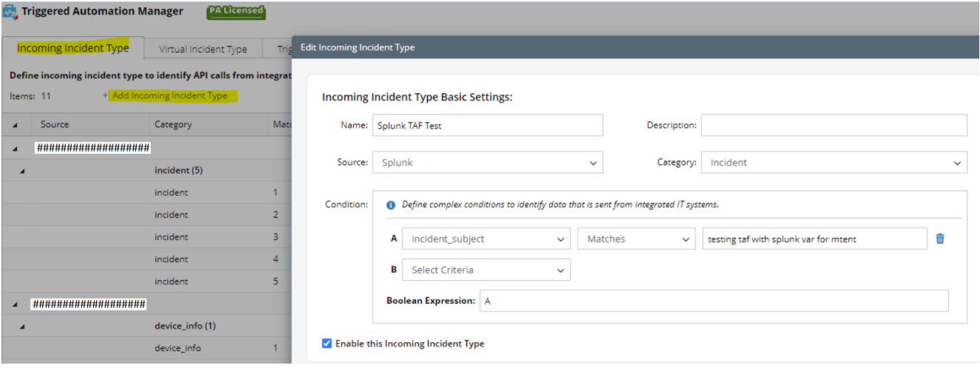
Task: Collapse the incident (5) group
Action: [22, 171]
